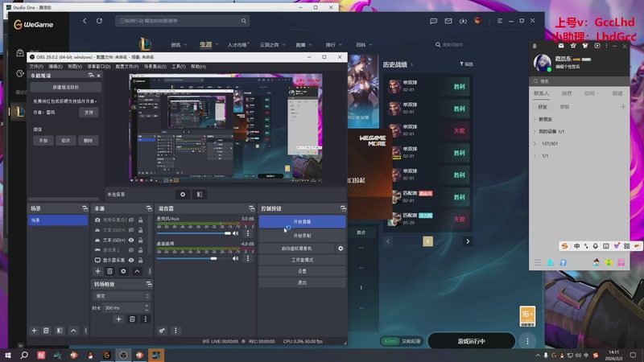Open WeGame download manager icon

pyautogui.click(x=463, y=21)
